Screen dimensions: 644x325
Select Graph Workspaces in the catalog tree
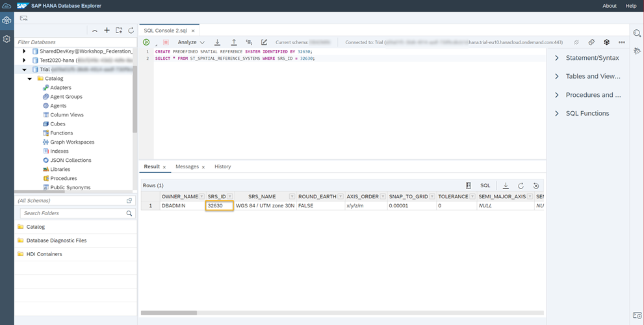(x=72, y=142)
